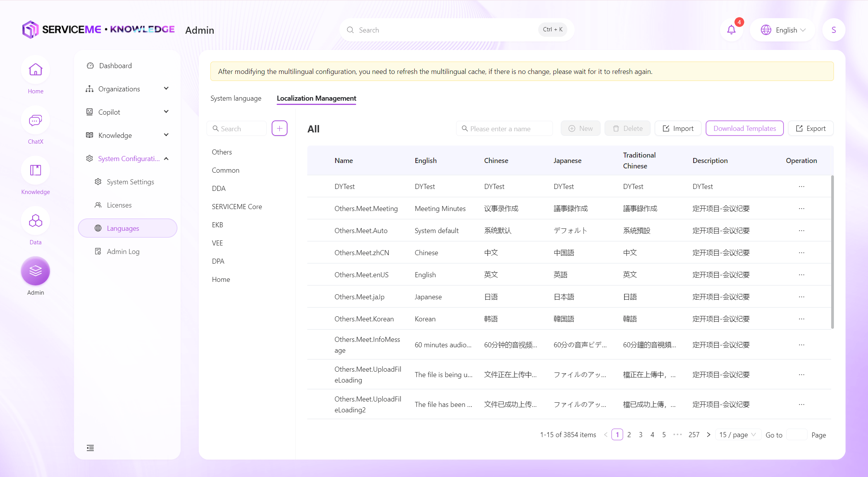Image resolution: width=868 pixels, height=477 pixels.
Task: Click the Home sidebar icon
Action: 35,70
